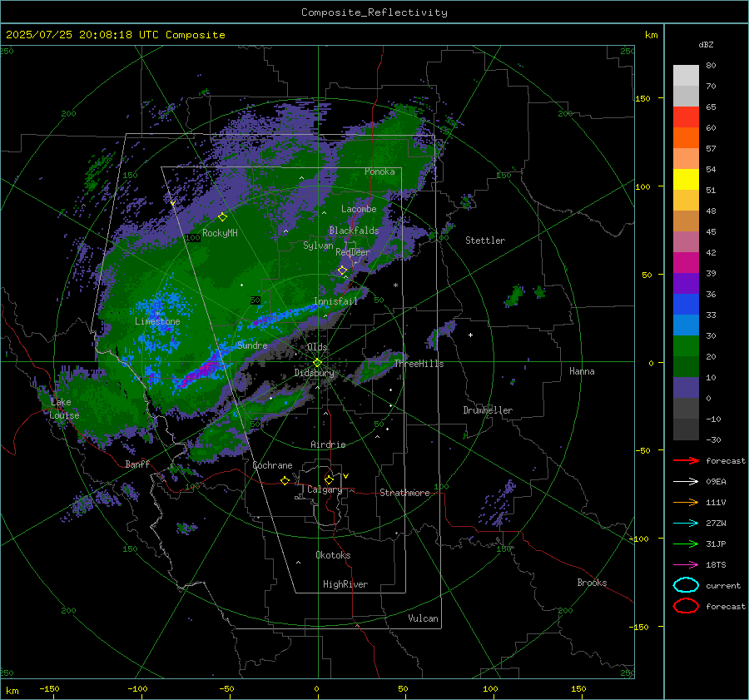Click the Banff label
749x700 pixels.
pyautogui.click(x=137, y=464)
